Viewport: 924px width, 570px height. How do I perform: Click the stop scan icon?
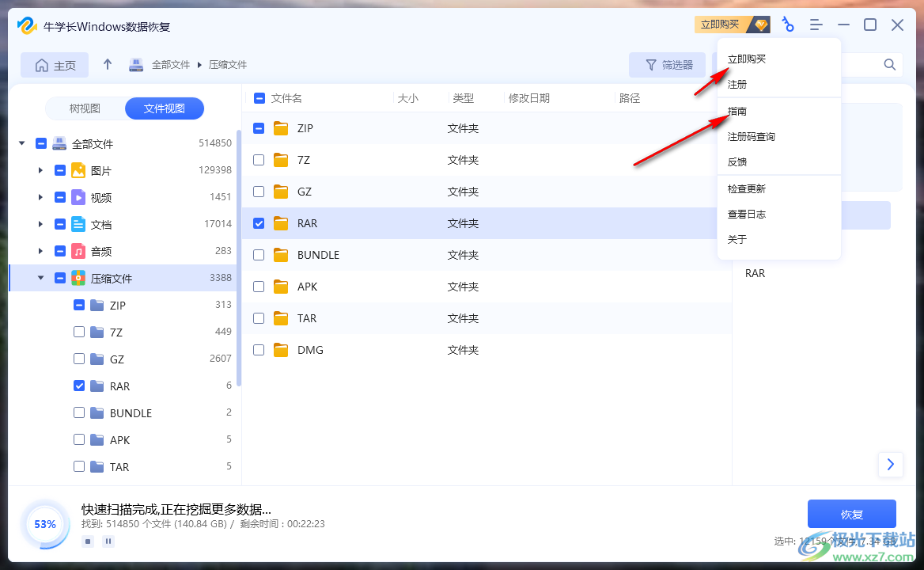tap(88, 541)
